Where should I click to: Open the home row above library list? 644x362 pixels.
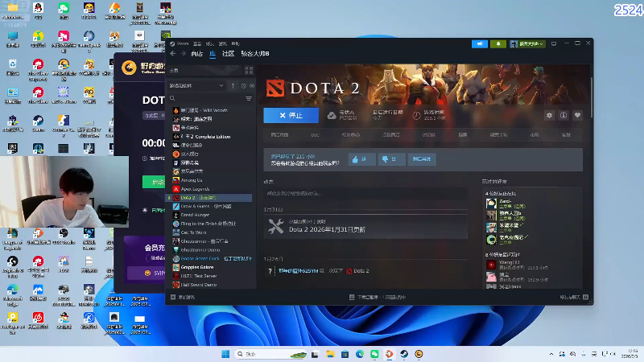(205, 70)
